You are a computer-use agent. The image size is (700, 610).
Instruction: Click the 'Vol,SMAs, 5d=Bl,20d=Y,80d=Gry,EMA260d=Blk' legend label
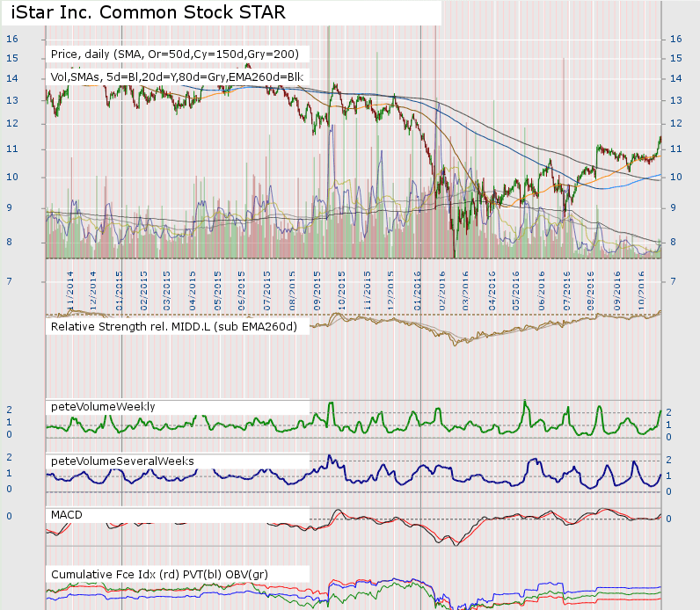click(177, 77)
